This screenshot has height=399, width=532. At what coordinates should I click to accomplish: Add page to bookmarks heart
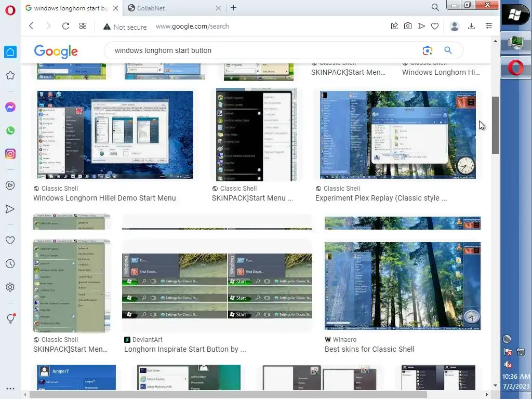pyautogui.click(x=435, y=26)
